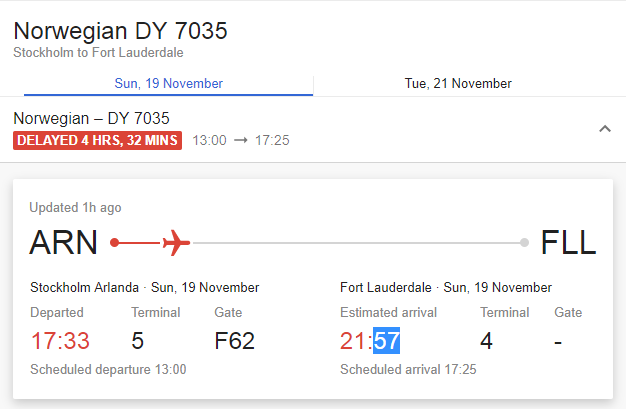Click the Fort Lauderdale arrival label
The height and width of the screenshot is (409, 626).
pos(386,287)
